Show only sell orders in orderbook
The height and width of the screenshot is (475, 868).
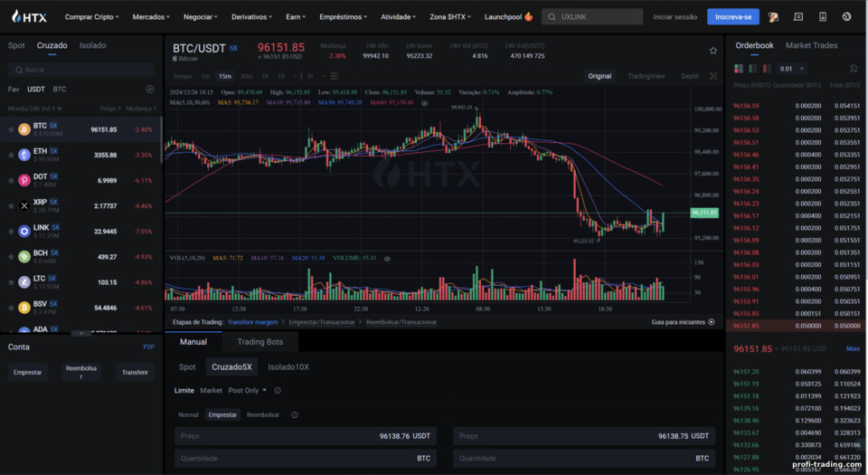pos(767,69)
